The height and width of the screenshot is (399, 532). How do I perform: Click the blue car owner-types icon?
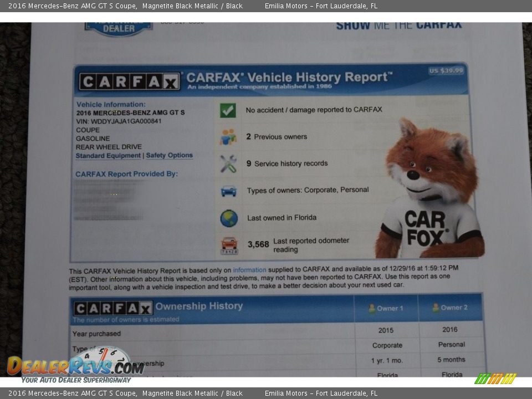(x=228, y=191)
